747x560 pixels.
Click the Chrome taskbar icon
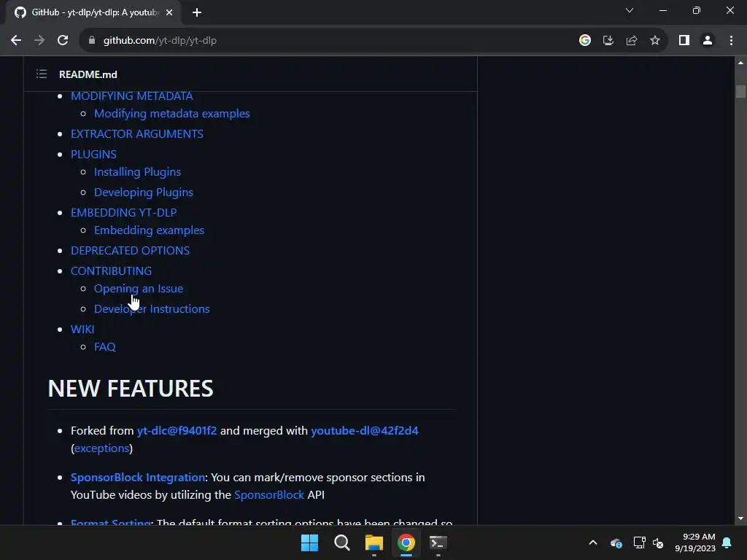[406, 542]
